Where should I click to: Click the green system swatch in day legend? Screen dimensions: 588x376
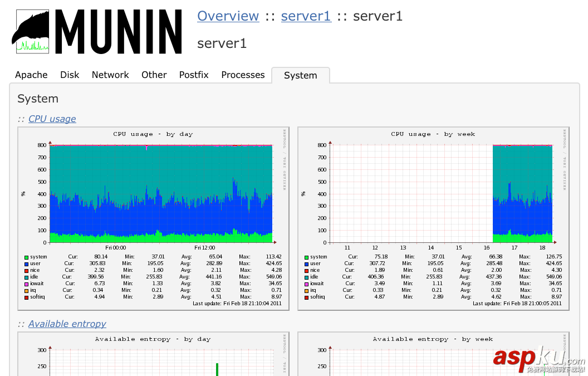click(x=26, y=257)
